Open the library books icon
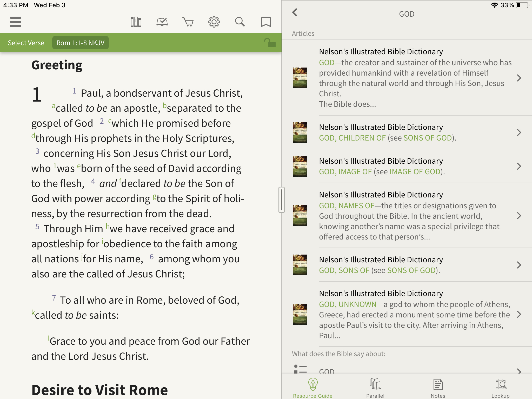Image resolution: width=532 pixels, height=399 pixels. pos(136,22)
